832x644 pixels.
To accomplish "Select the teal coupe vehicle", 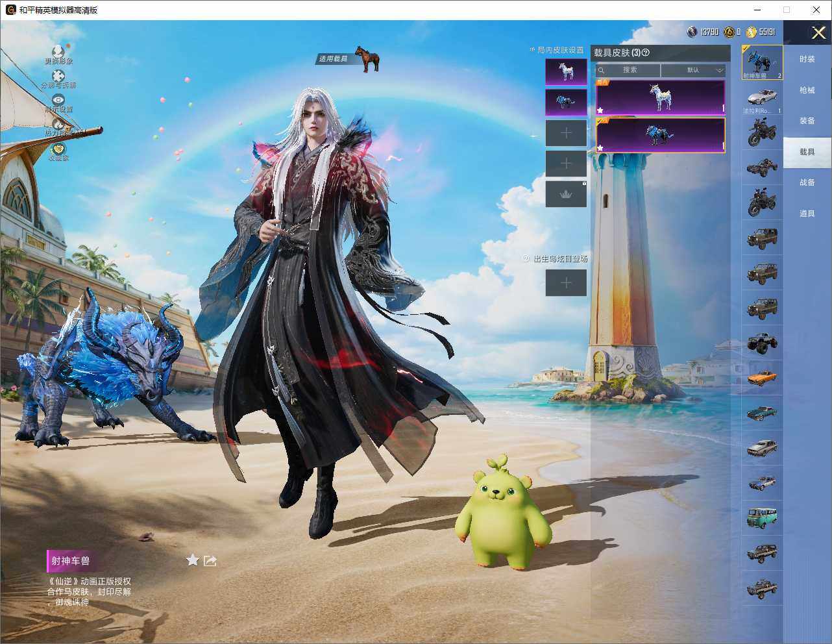I will [763, 412].
